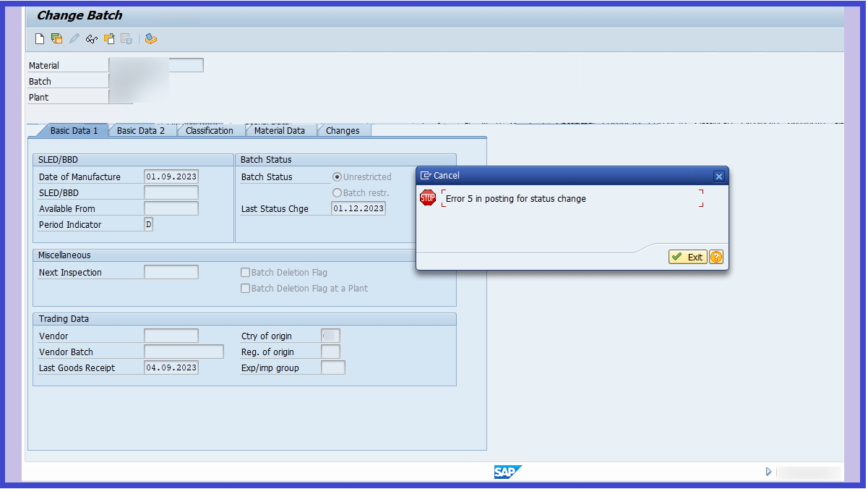Click the Reg. of origin field
The width and height of the screenshot is (868, 489).
(x=330, y=352)
